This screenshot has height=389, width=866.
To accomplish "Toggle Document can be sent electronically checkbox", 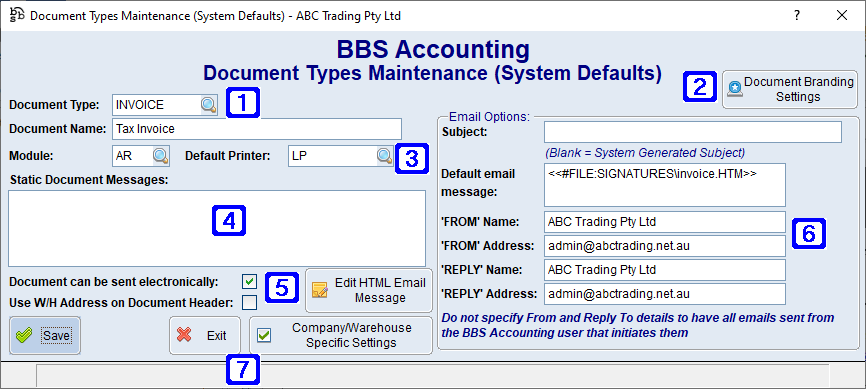I will (250, 282).
